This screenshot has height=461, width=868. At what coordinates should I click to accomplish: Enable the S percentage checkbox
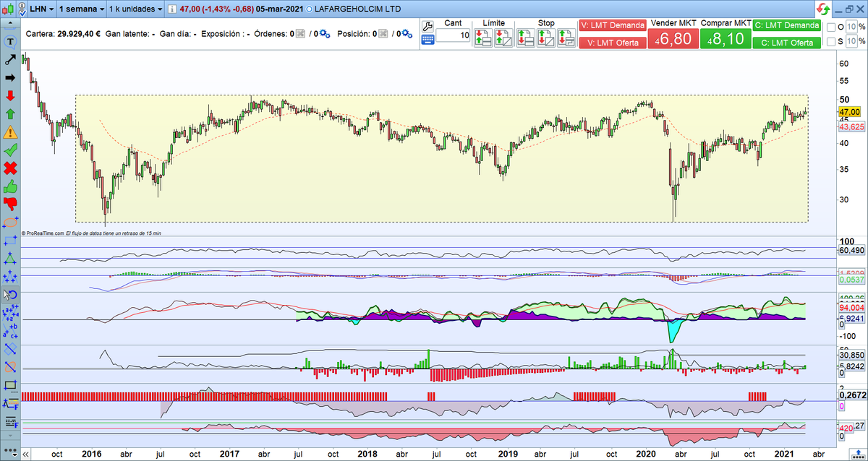click(x=832, y=41)
